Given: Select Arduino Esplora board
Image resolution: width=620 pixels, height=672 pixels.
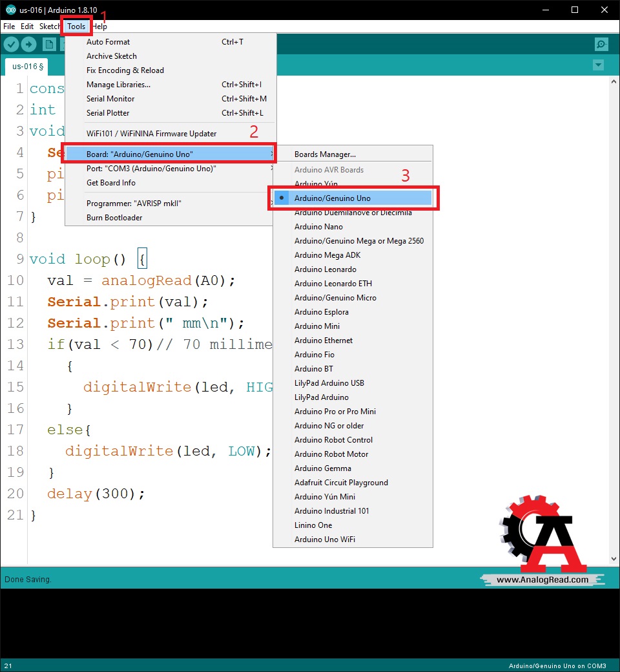Looking at the screenshot, I should 353,312.
